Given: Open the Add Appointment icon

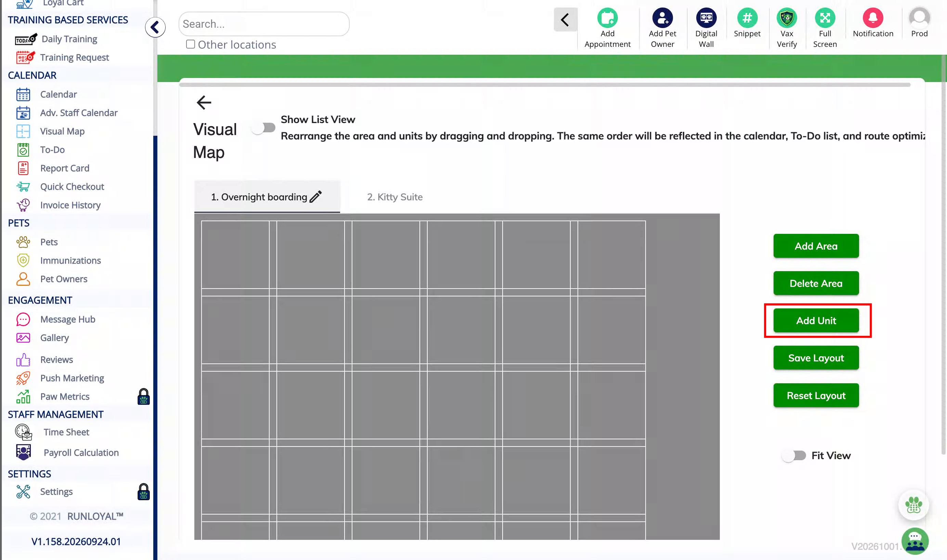Looking at the screenshot, I should point(607,18).
